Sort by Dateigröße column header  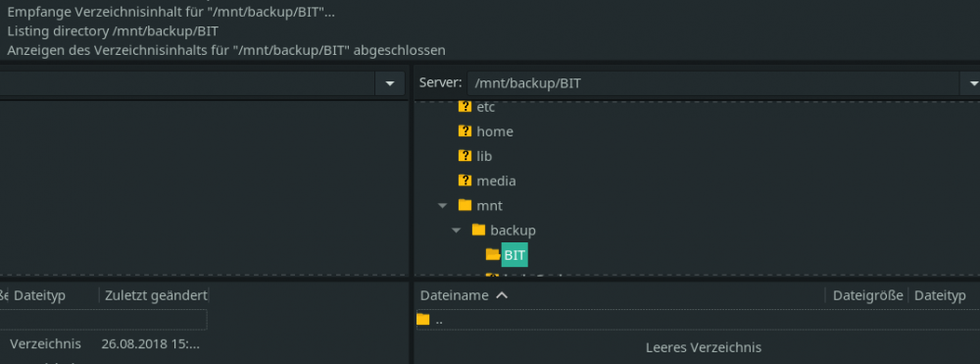coord(867,296)
